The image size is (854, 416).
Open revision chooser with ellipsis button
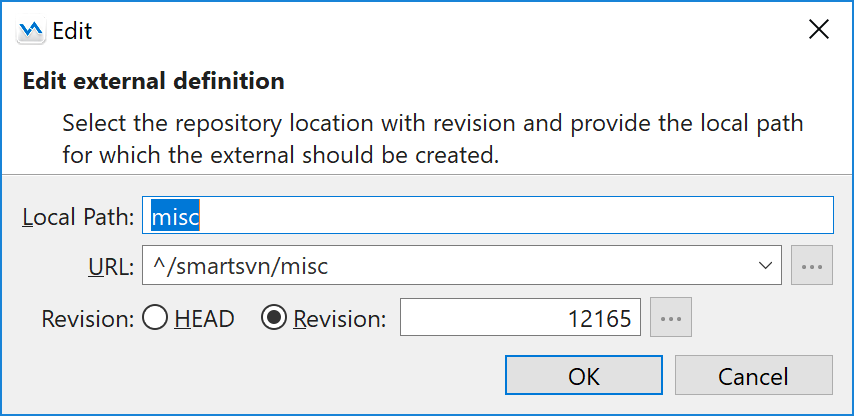tap(671, 319)
